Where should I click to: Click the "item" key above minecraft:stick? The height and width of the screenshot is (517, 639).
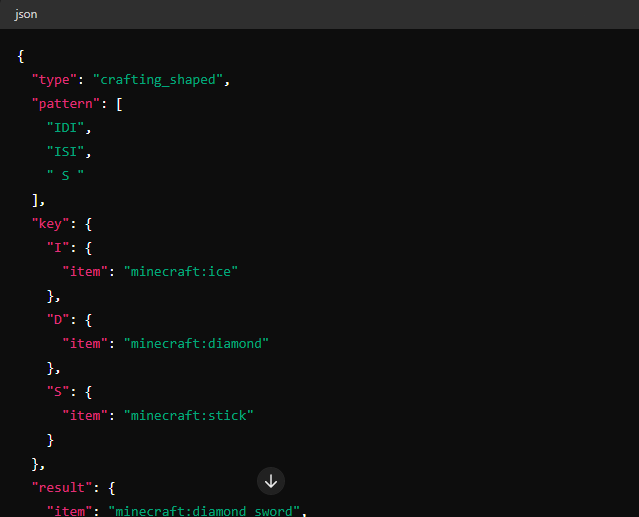tap(83, 415)
